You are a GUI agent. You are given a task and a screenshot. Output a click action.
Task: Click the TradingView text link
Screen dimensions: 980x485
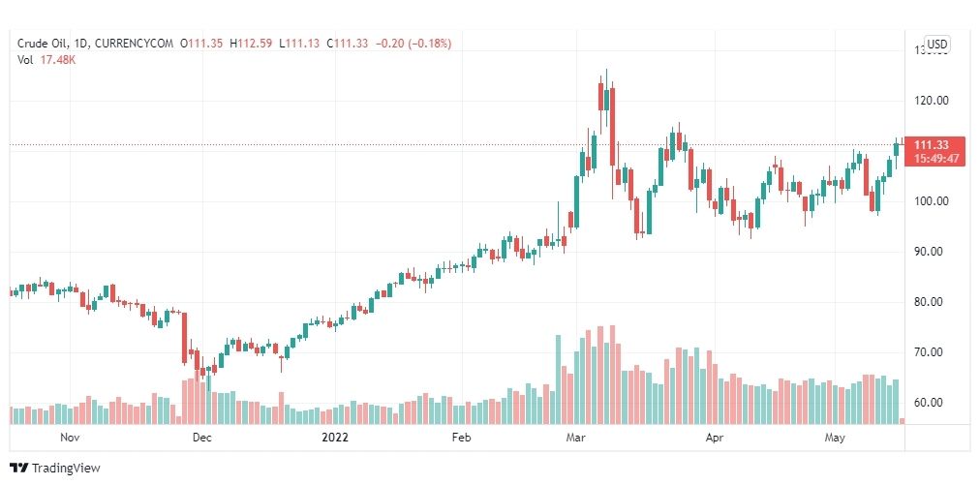click(66, 468)
